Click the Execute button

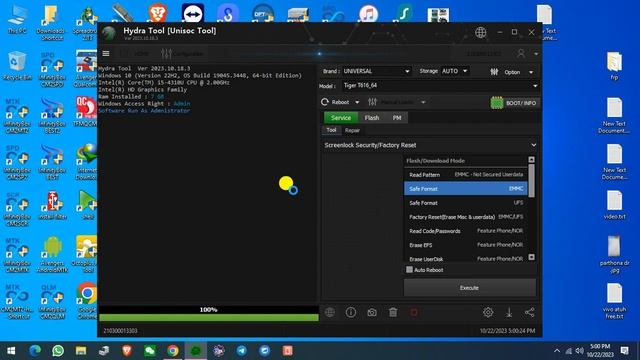(x=469, y=288)
